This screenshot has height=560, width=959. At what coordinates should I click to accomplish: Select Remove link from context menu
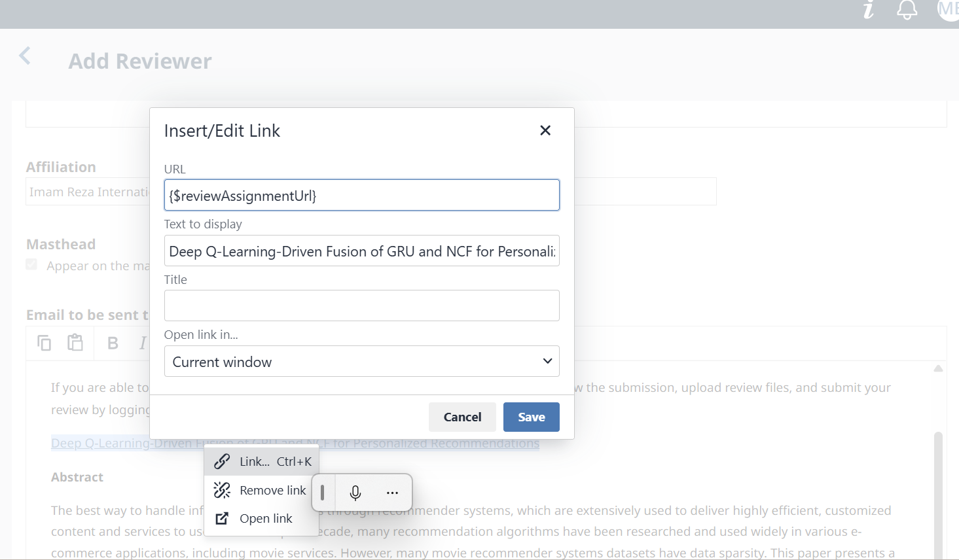point(262,490)
